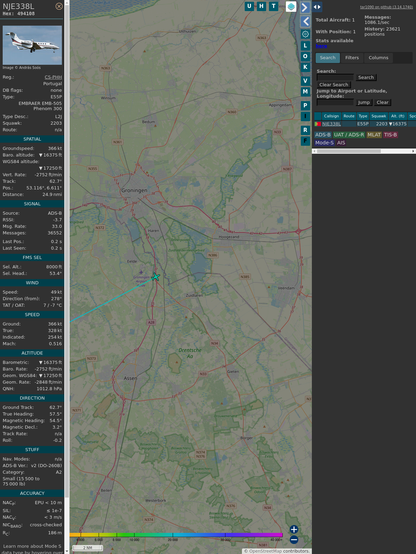The height and width of the screenshot is (554, 416).
Task: Toggle the M map button
Action: point(305,92)
